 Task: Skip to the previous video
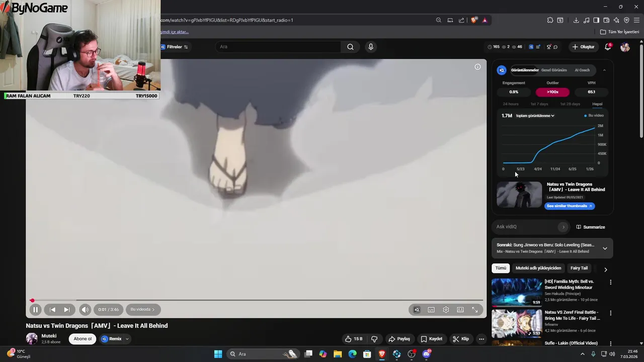(x=52, y=310)
